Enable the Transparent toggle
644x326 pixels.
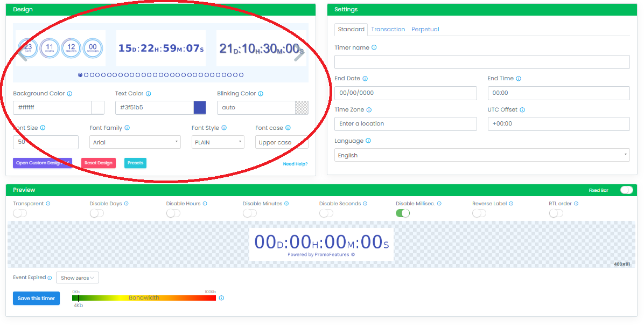[20, 213]
